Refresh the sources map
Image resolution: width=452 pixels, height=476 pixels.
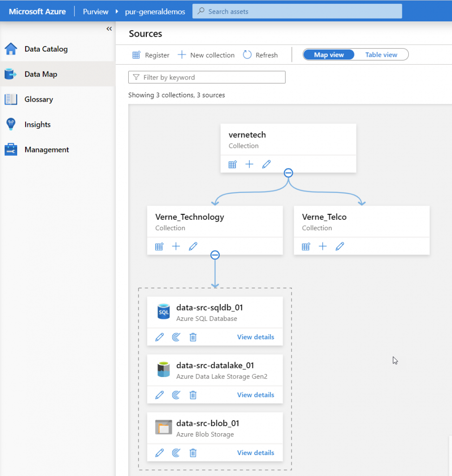260,54
